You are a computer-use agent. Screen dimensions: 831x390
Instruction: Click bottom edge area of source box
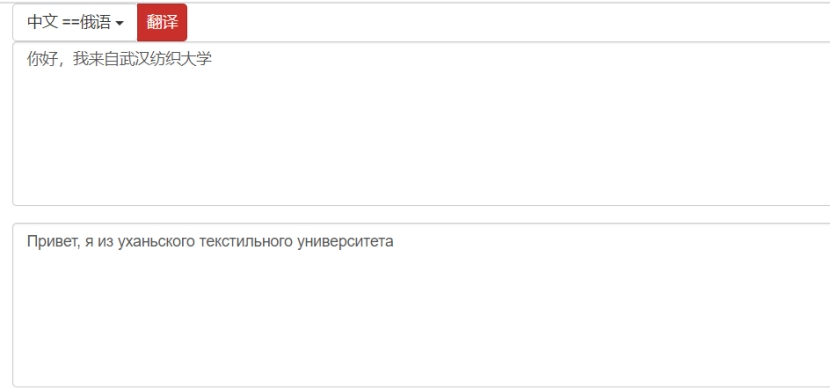click(x=422, y=201)
